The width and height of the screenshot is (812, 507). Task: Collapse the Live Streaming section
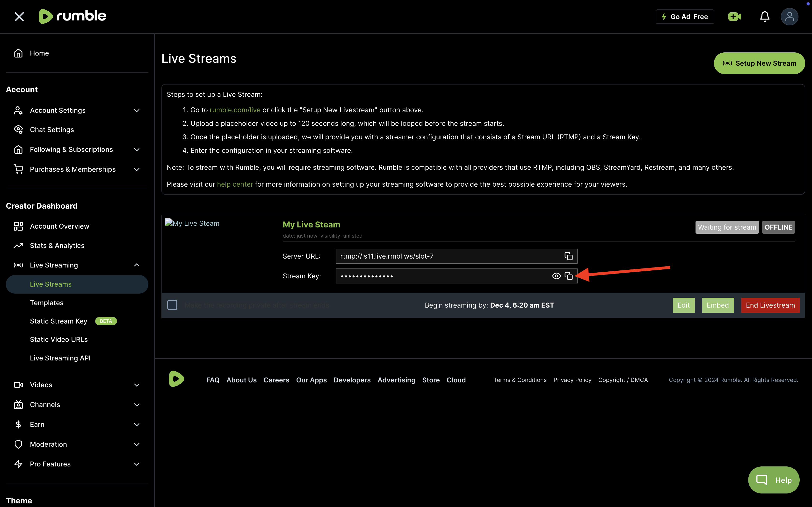click(137, 265)
